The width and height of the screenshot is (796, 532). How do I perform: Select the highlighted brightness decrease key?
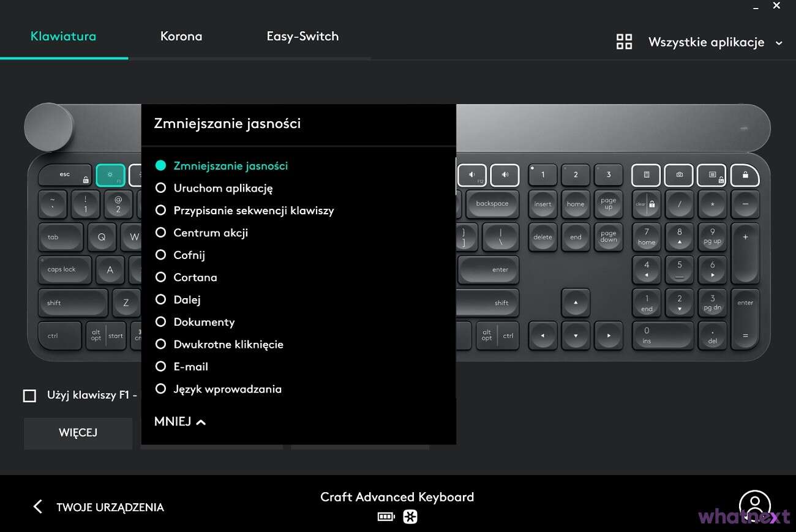(x=110, y=174)
